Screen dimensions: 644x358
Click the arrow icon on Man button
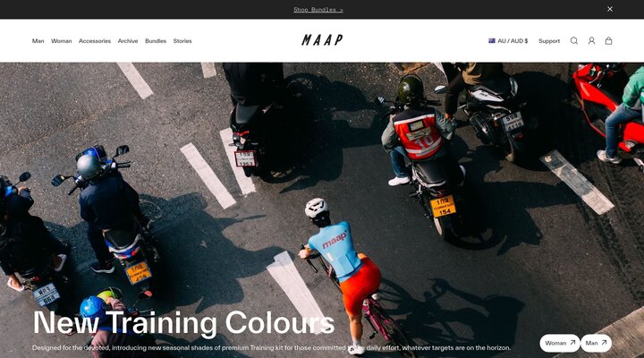(x=604, y=343)
